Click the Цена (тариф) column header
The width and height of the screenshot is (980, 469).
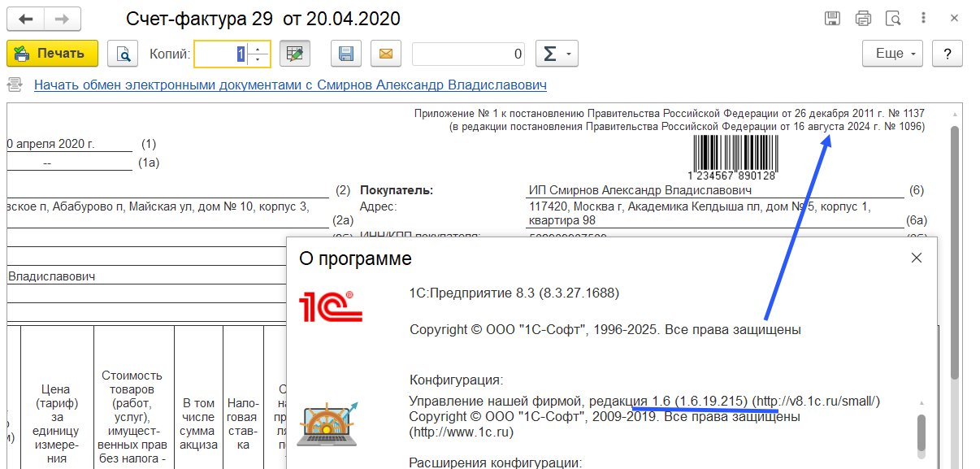pos(57,423)
